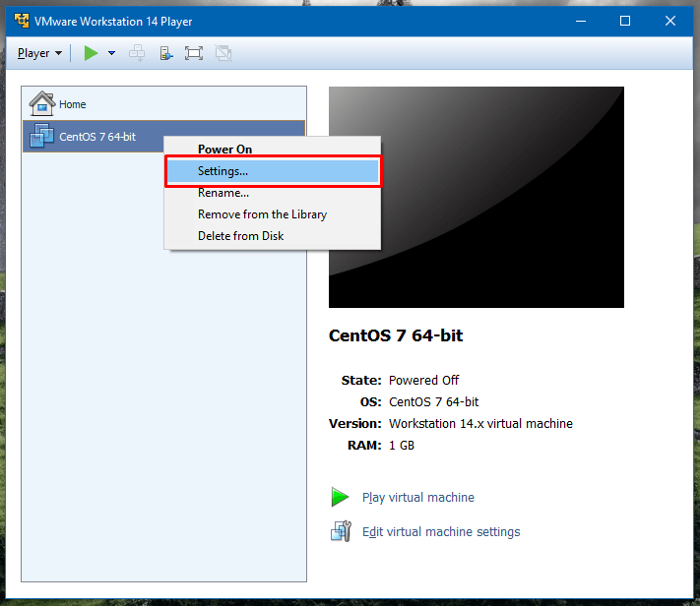Click the manage virtual machine toolbar icon

[x=165, y=53]
